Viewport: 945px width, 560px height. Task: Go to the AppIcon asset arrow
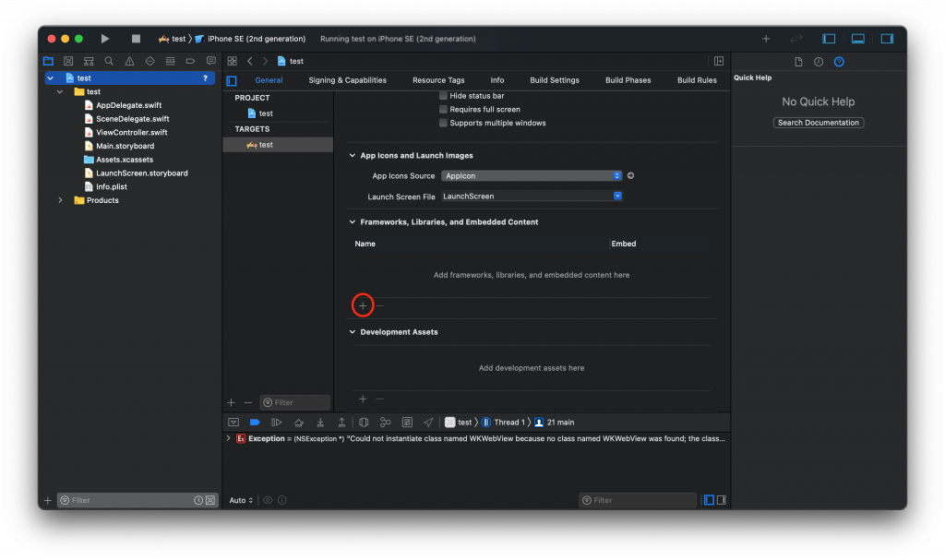coord(631,175)
